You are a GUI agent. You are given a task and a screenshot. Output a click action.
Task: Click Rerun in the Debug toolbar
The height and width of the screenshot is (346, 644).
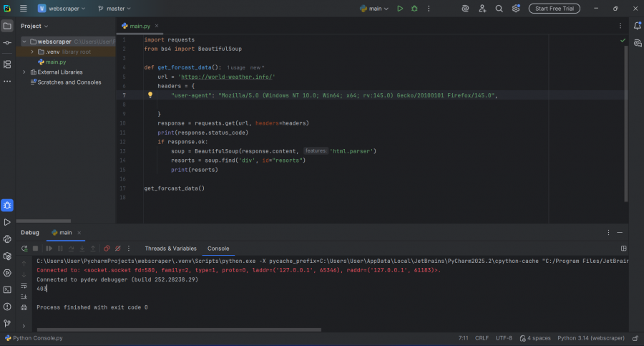point(24,249)
